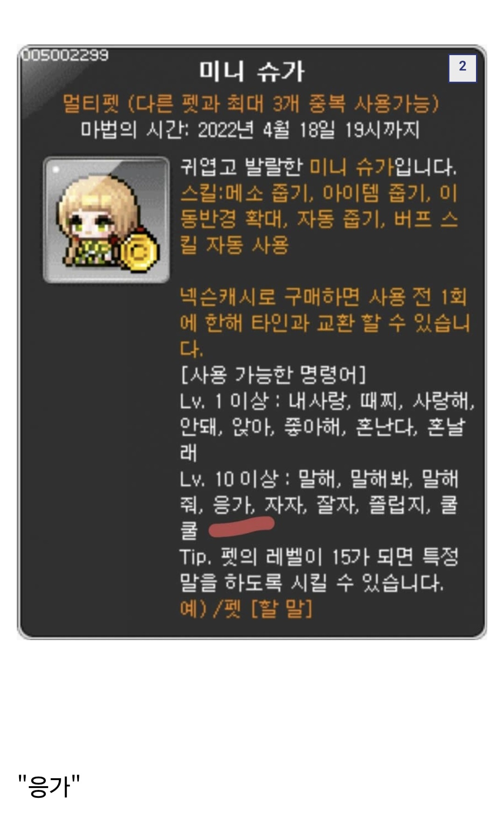This screenshot has height=816, width=504.
Task: Click the Mini Sugar pet portrait icon
Action: click(106, 220)
